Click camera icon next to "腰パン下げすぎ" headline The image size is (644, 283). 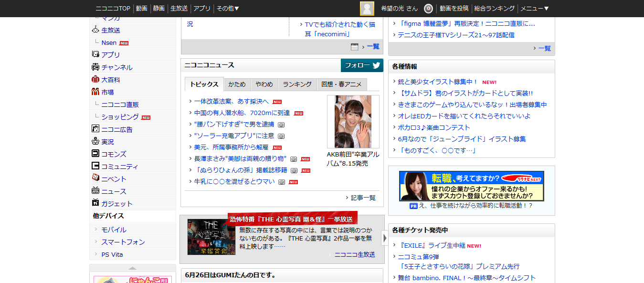281,125
